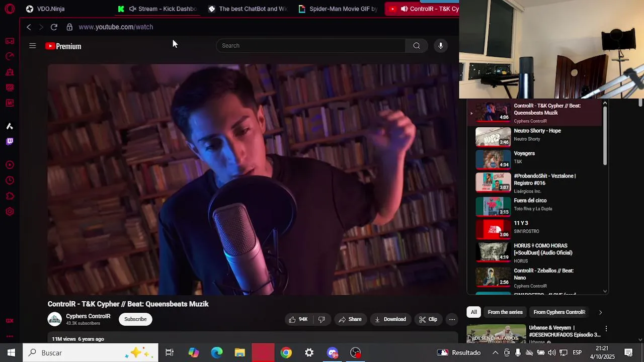Open Cyphers ControlR channel name link

(x=88, y=316)
